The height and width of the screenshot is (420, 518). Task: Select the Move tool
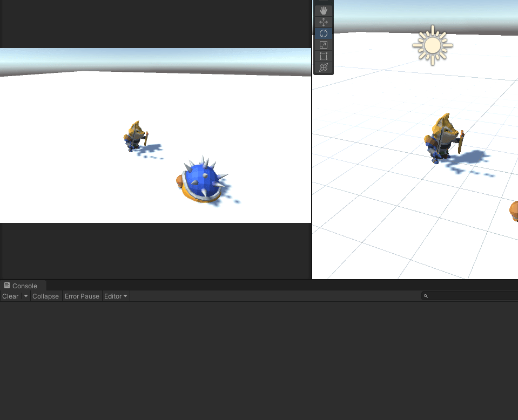(324, 22)
